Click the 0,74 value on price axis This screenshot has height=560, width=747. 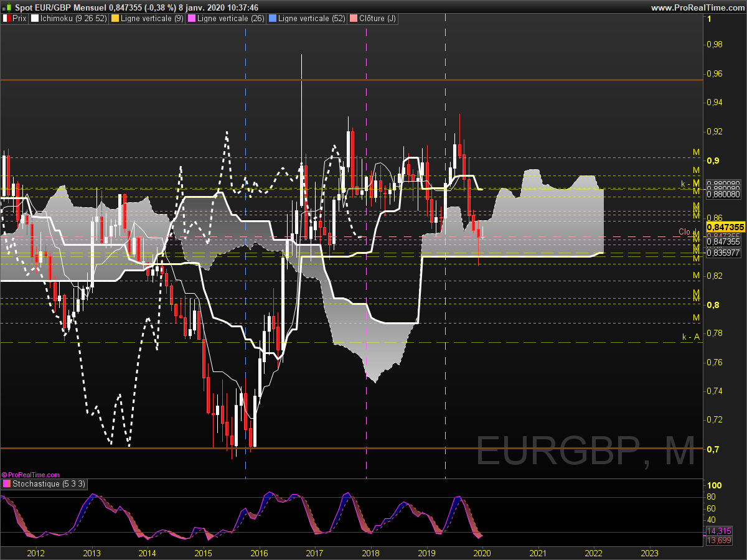click(715, 391)
